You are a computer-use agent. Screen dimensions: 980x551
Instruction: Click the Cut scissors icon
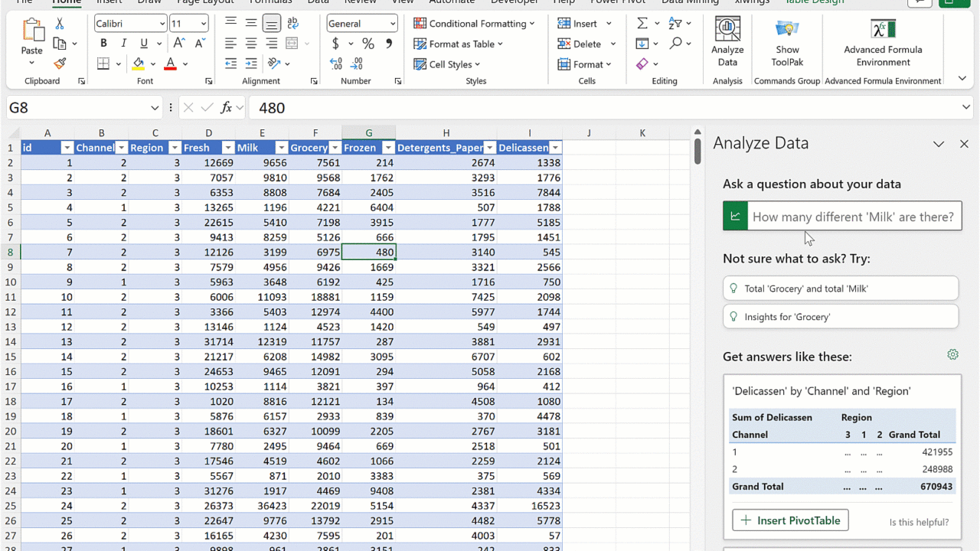pyautogui.click(x=60, y=24)
